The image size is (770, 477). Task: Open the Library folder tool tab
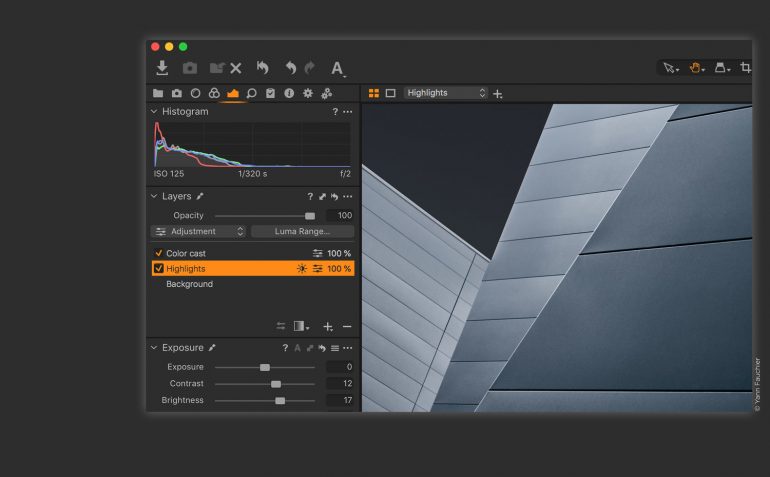tap(158, 93)
